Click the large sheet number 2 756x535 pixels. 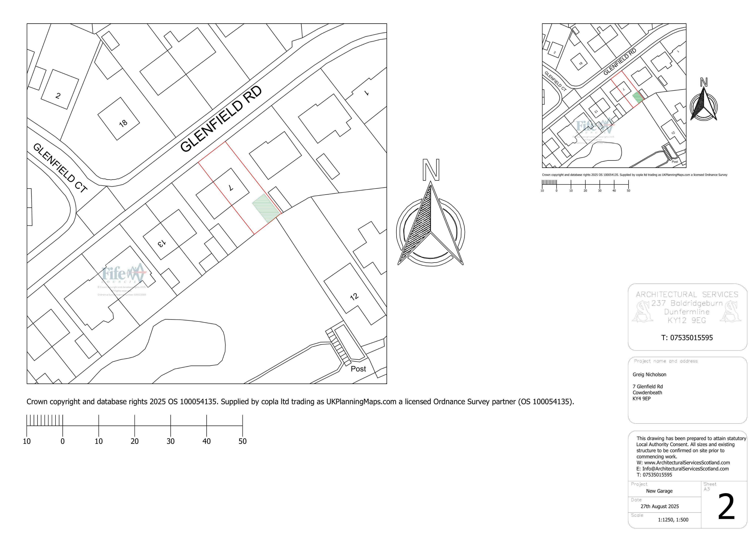point(726,507)
